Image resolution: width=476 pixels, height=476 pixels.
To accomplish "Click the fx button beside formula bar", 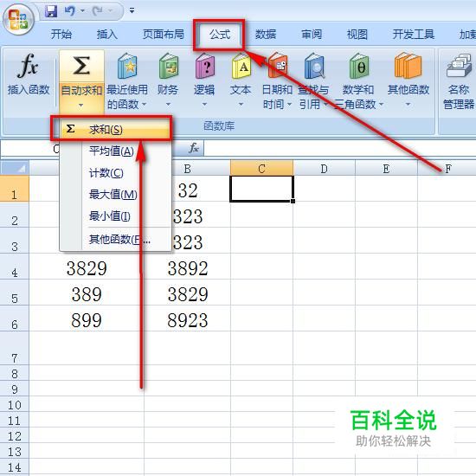I will tap(194, 149).
